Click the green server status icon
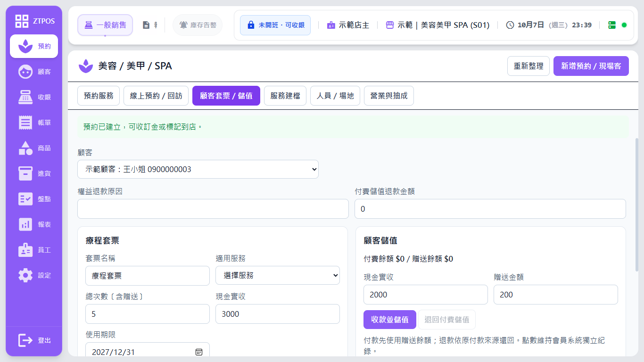Image resolution: width=644 pixels, height=362 pixels. coord(612,25)
